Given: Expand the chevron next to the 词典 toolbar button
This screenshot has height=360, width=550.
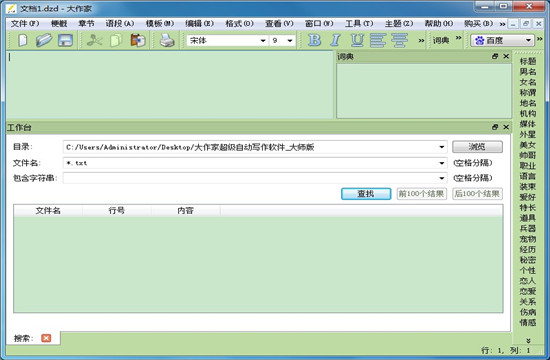Looking at the screenshot, I should (458, 38).
